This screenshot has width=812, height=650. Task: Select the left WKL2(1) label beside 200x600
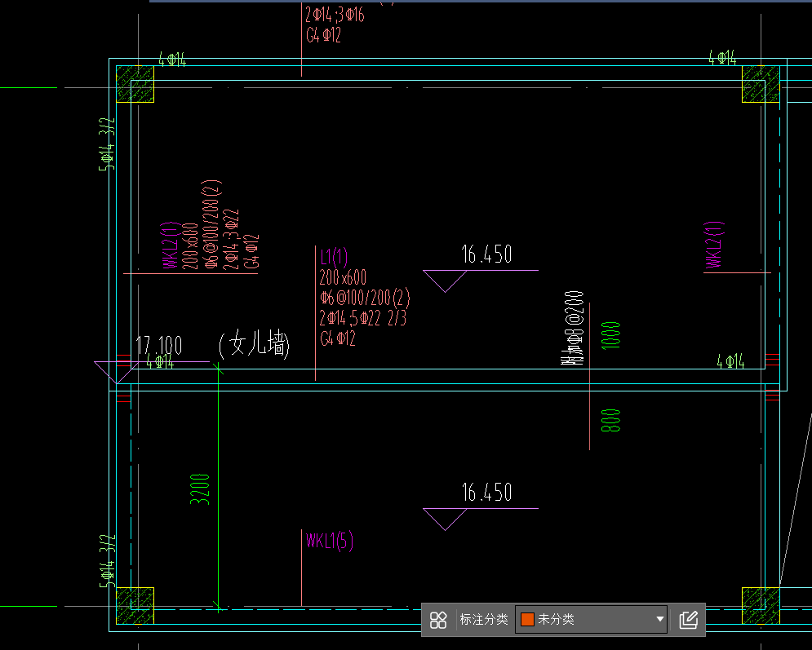click(171, 245)
